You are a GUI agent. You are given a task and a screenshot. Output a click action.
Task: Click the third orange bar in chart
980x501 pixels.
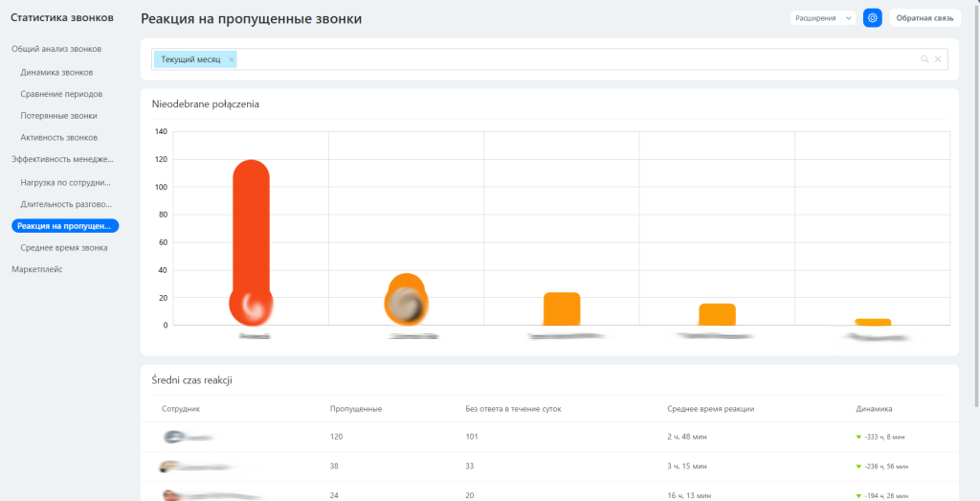point(562,309)
